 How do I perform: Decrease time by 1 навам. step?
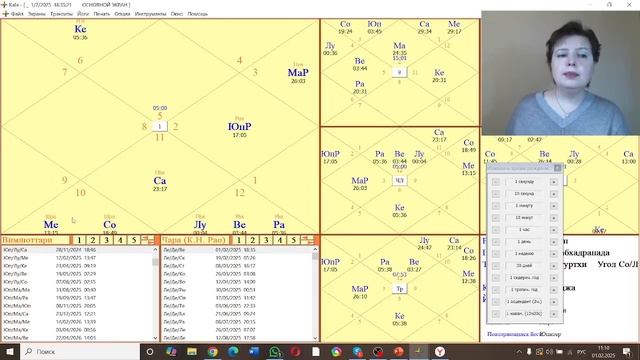[x=496, y=314]
